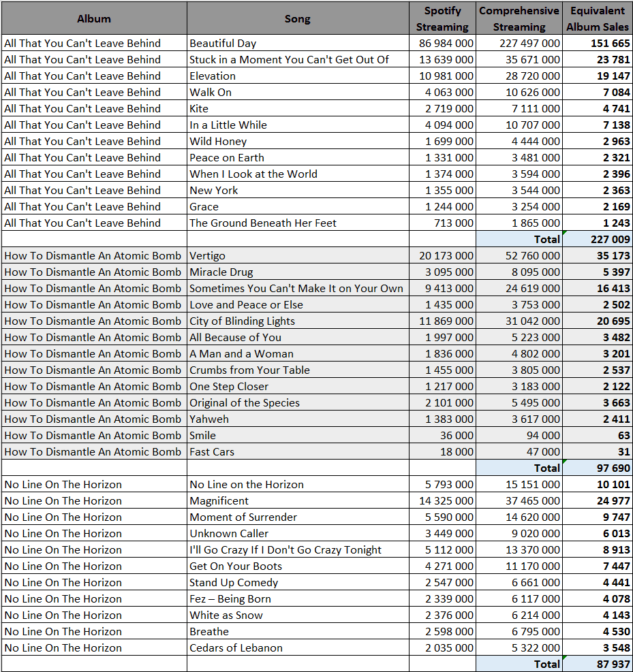Screen dimensions: 633x672
Task: Select Cedars of Lebanon cell
Action: 298,647
